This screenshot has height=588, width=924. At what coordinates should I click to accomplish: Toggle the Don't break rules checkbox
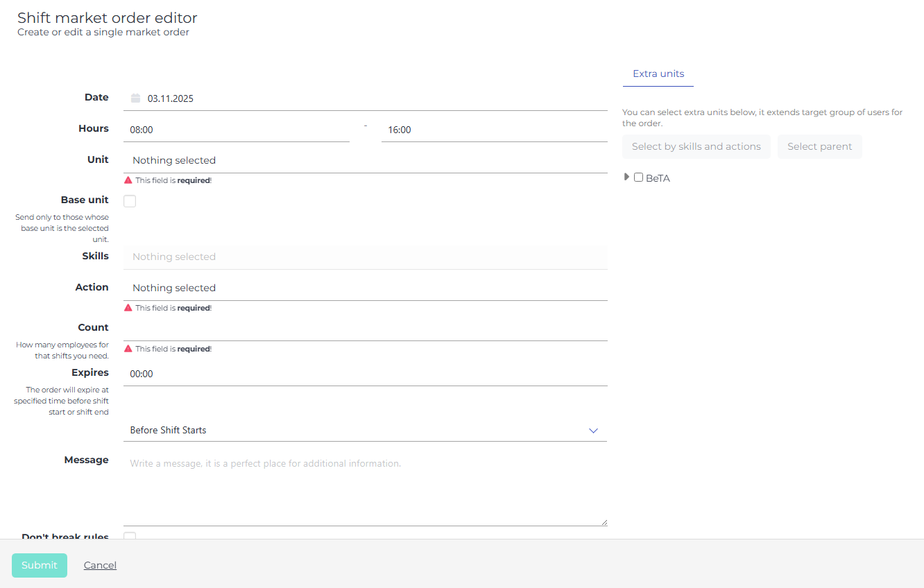pyautogui.click(x=130, y=535)
